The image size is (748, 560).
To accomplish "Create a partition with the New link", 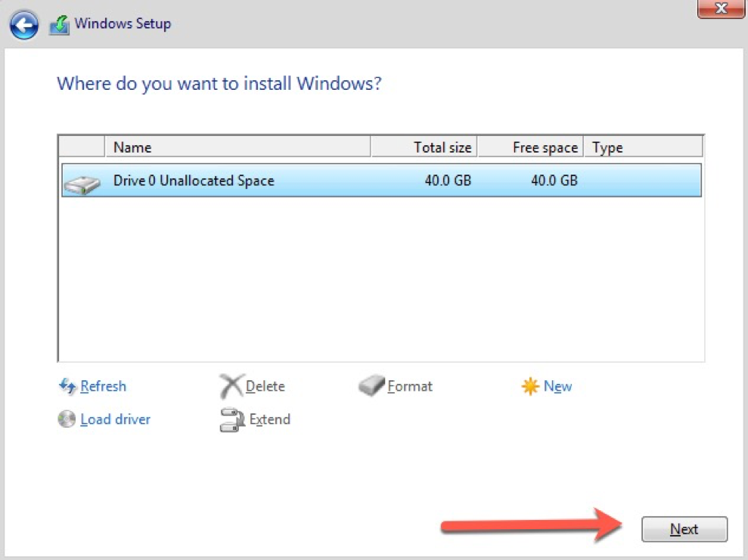I will 557,386.
